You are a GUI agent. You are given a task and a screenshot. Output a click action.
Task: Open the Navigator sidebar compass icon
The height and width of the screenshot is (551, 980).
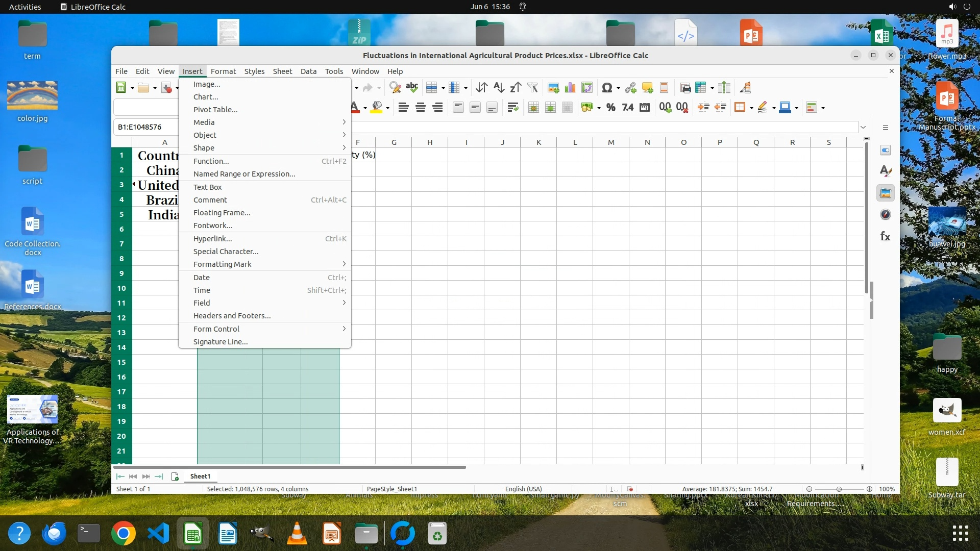click(885, 215)
